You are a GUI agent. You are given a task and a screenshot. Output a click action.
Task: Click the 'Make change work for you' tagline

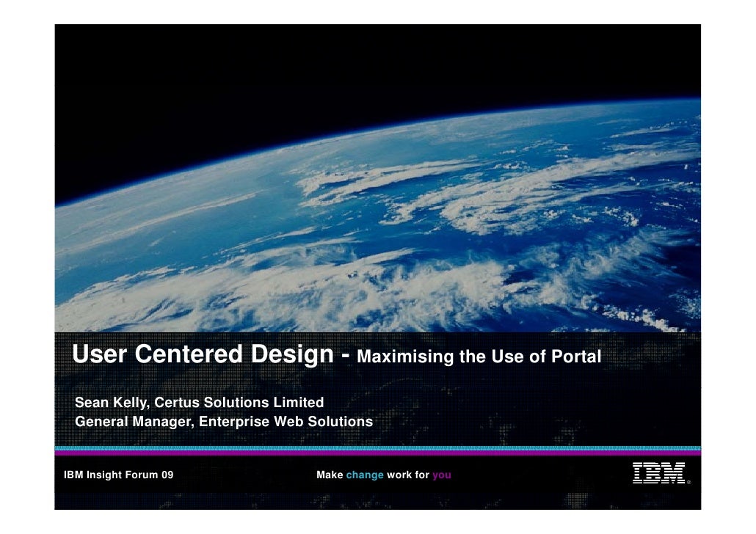click(x=384, y=475)
